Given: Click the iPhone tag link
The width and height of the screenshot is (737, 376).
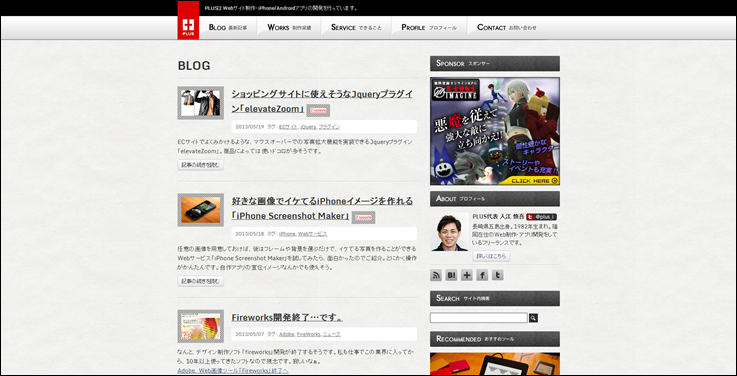Looking at the screenshot, I should [x=287, y=234].
